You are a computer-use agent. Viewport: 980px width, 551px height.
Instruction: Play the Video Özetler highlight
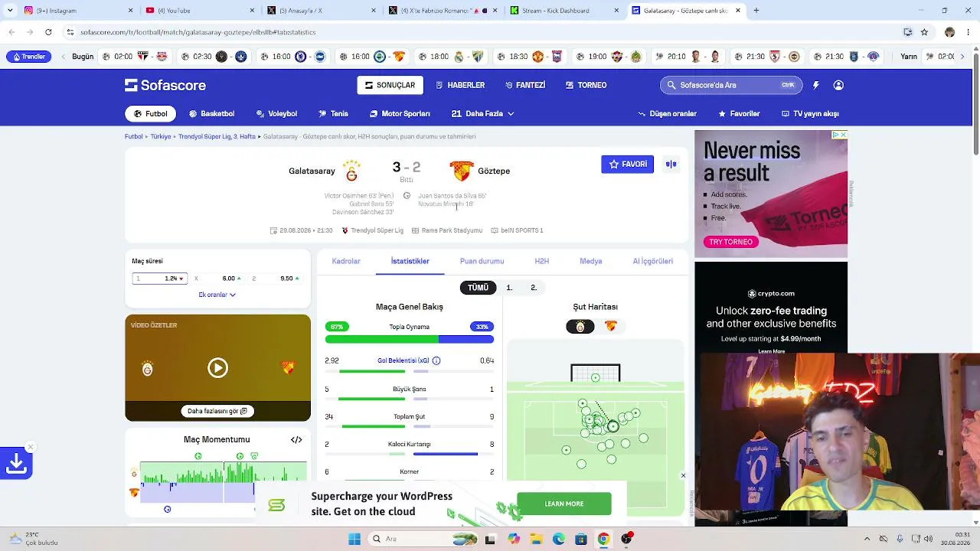coord(217,368)
